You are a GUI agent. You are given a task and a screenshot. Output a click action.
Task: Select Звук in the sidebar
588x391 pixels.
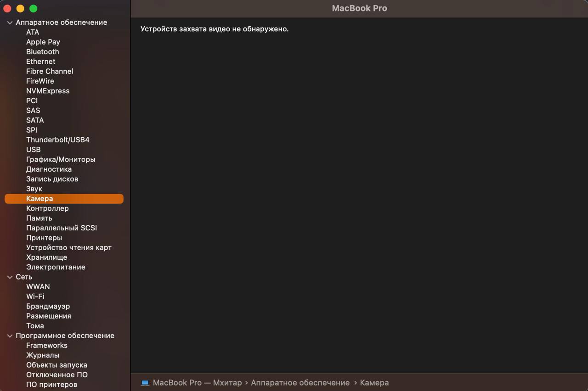34,189
